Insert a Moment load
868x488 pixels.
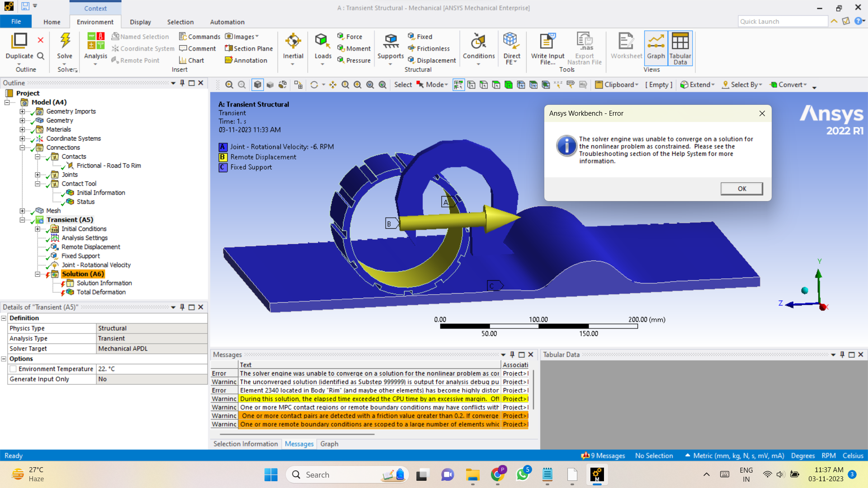pyautogui.click(x=354, y=48)
